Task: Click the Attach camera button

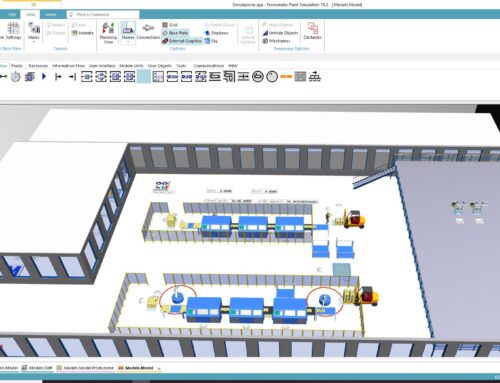Action: (56, 25)
